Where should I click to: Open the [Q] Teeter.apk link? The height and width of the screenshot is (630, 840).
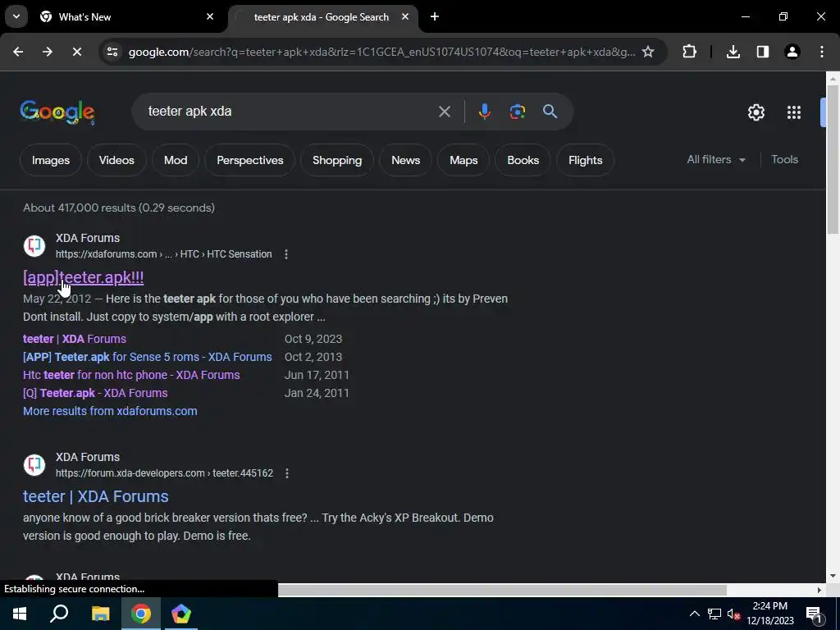point(95,393)
